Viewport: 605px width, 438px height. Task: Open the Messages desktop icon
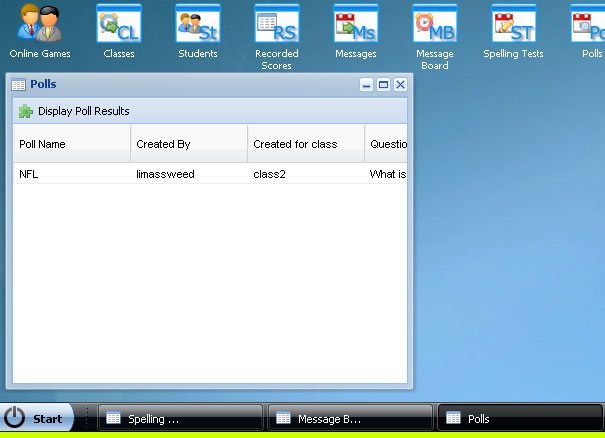[x=355, y=28]
